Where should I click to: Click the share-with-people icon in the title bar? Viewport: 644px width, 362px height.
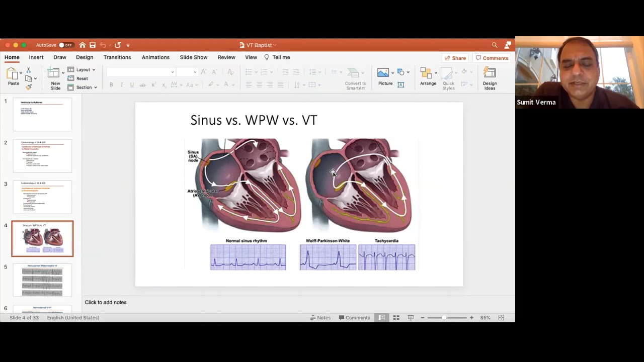508,45
